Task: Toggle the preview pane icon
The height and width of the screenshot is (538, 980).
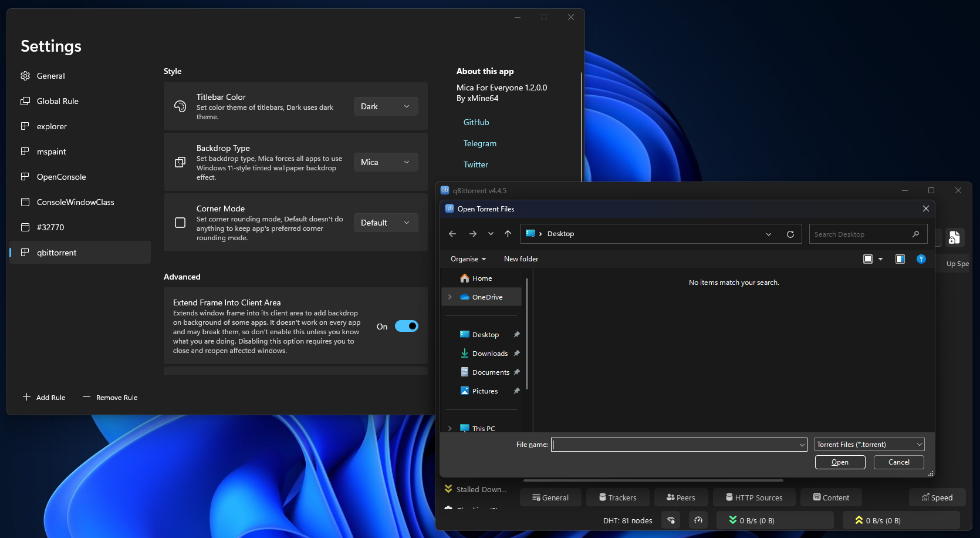Action: [x=900, y=259]
